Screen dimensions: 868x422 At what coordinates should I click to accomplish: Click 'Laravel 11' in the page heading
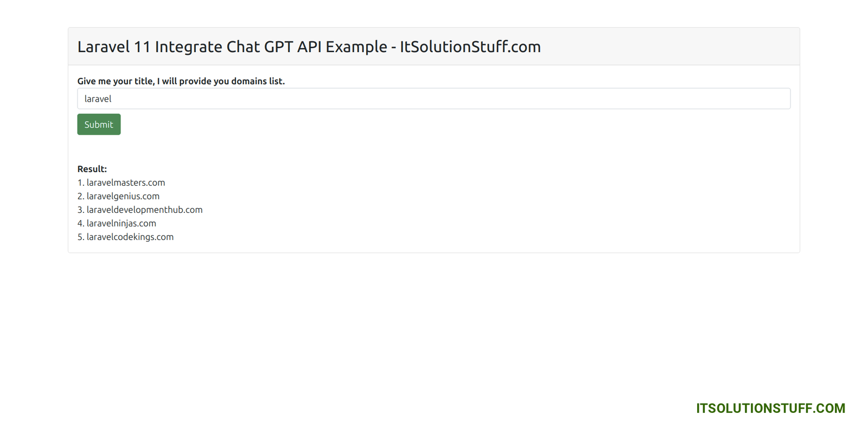[x=113, y=47]
